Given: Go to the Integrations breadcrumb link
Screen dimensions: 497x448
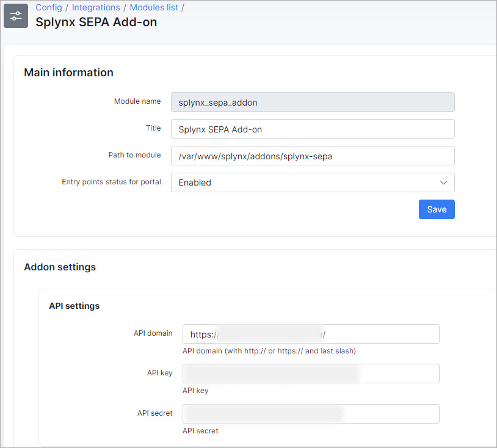Looking at the screenshot, I should 96,7.
